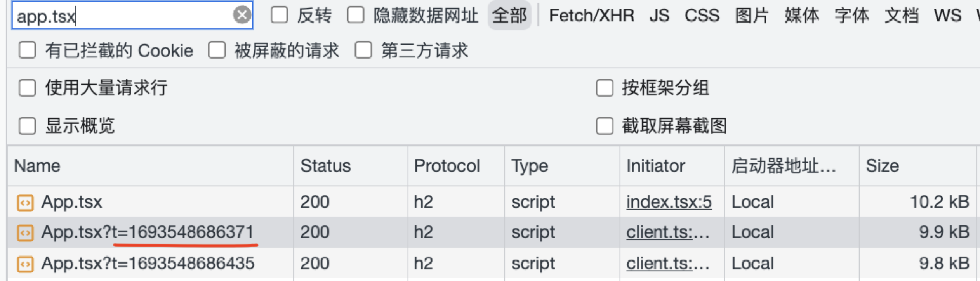Sort requests by Size column header
Viewport: 980px width, 281px height.
(882, 166)
